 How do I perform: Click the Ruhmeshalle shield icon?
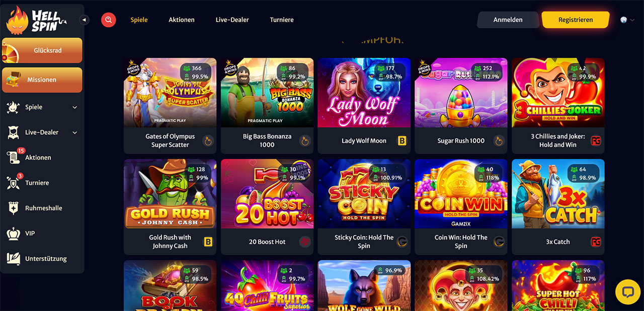(x=13, y=208)
